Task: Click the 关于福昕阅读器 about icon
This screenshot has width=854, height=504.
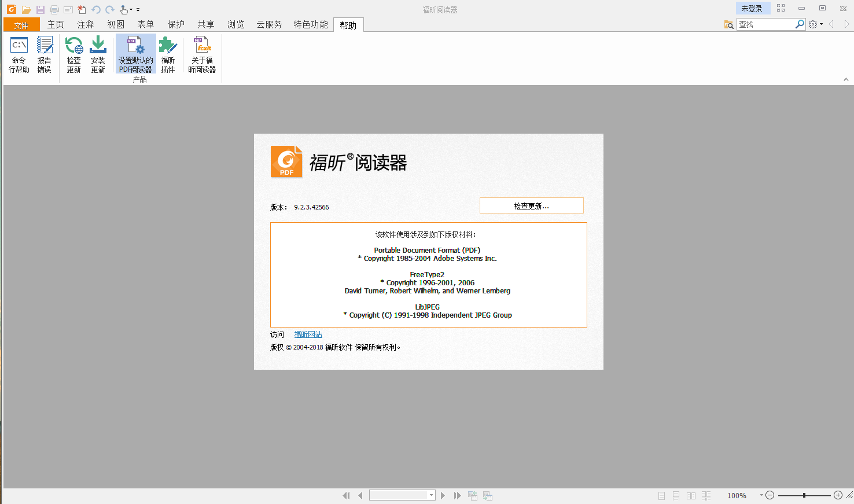Action: 202,54
